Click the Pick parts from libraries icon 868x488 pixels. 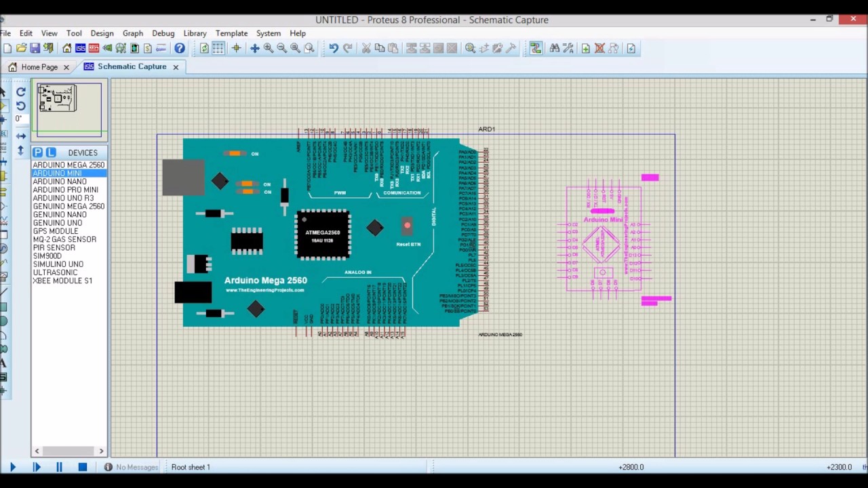[470, 48]
